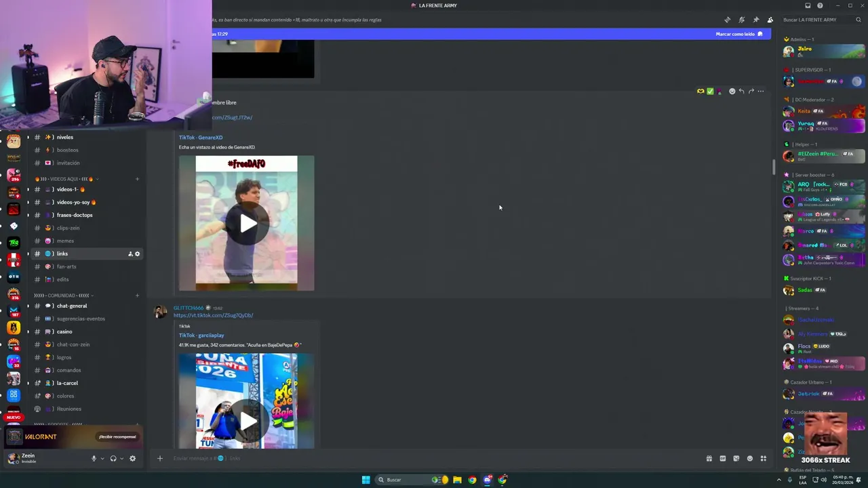Open the TikTok - garciiaplay link
This screenshot has height=488, width=868.
[x=201, y=335]
